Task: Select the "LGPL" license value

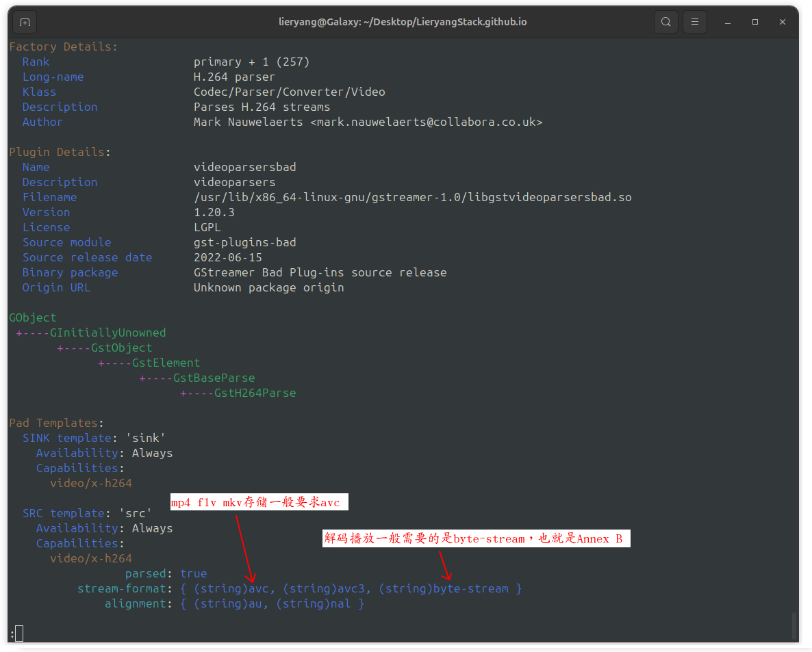Action: coord(207,227)
